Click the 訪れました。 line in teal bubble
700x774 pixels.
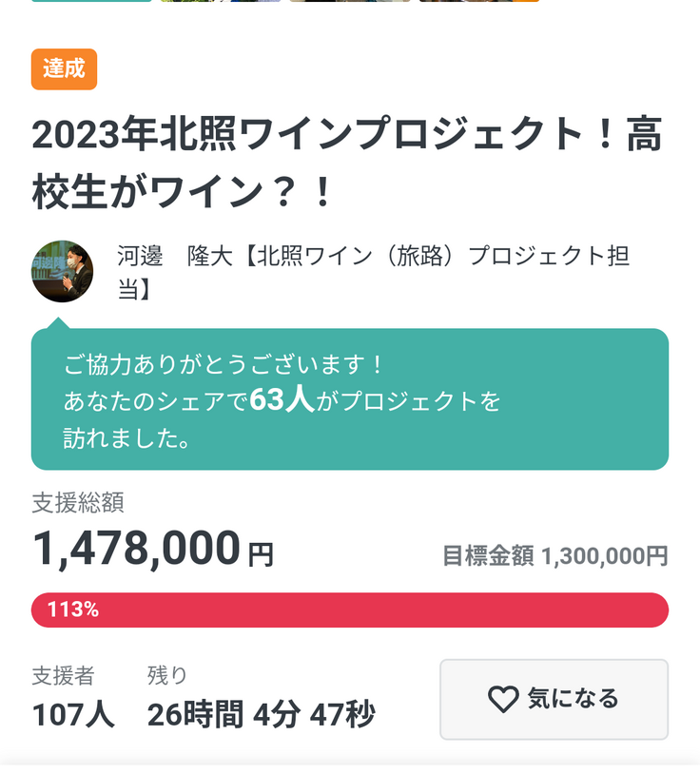click(126, 438)
